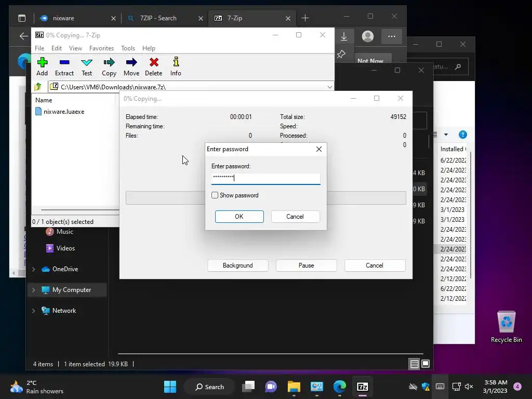Cancel the Enter password dialog

point(295,217)
